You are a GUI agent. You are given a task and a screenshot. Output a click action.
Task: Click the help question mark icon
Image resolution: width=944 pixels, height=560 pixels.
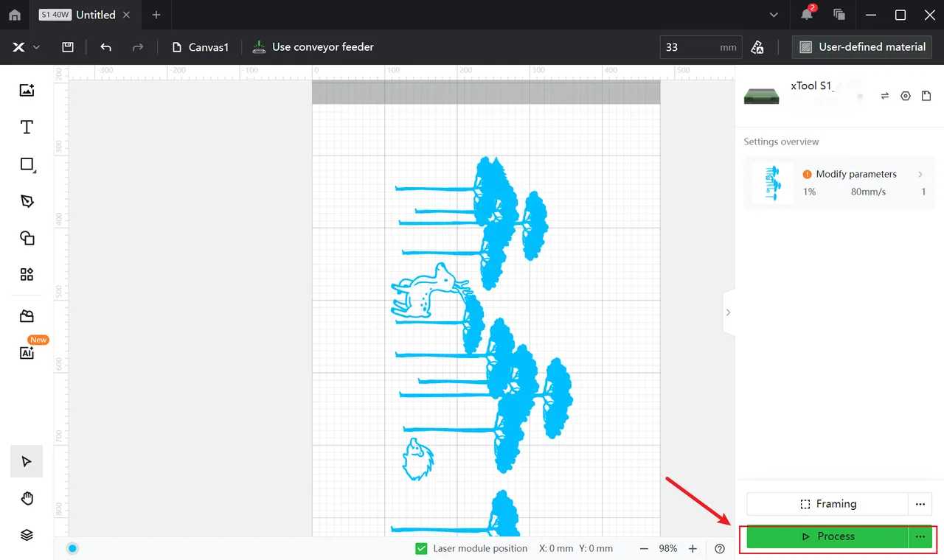[720, 549]
